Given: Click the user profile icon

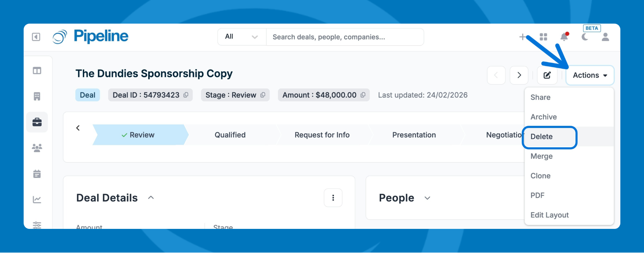Looking at the screenshot, I should pyautogui.click(x=605, y=37).
